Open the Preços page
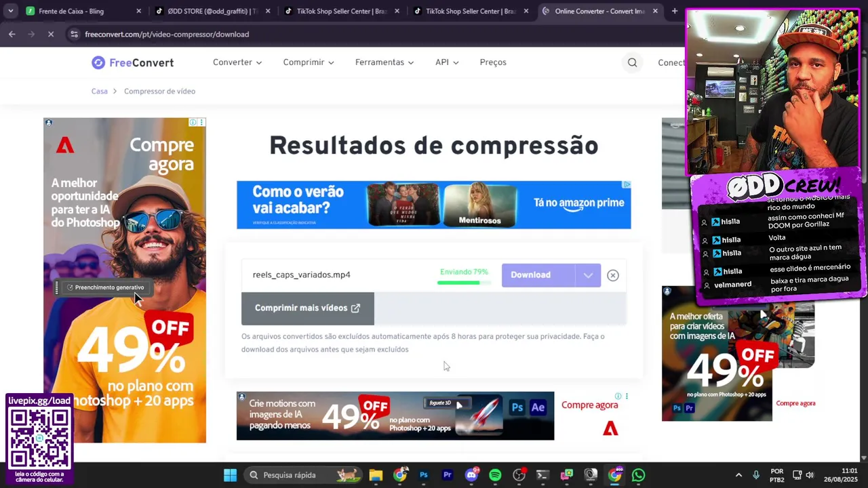The image size is (868, 488). [x=493, y=62]
